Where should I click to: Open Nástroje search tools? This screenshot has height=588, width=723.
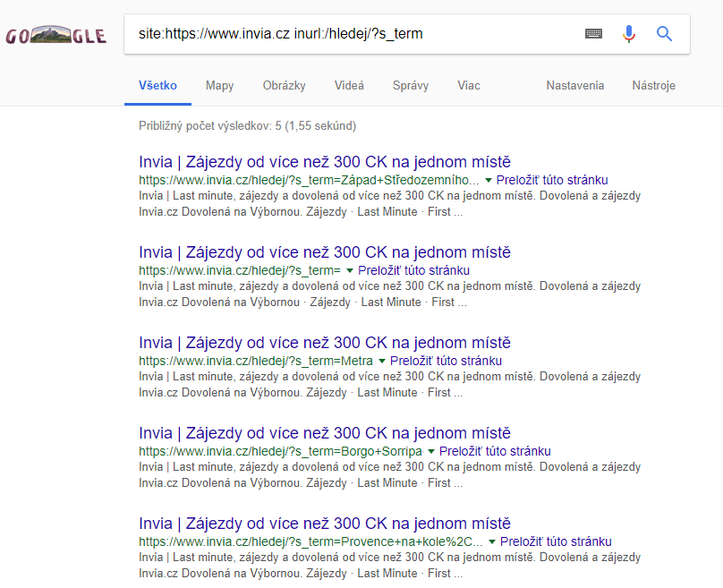[x=653, y=86]
